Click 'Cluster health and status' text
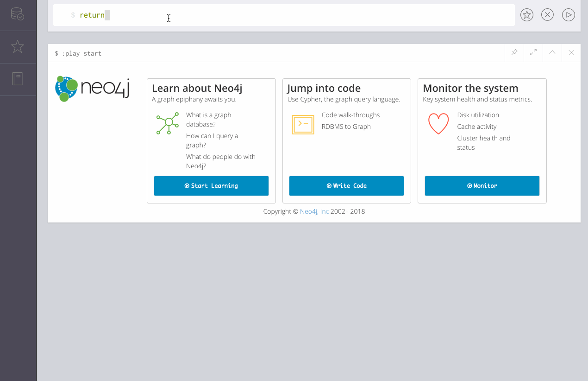The height and width of the screenshot is (381, 588). [484, 143]
